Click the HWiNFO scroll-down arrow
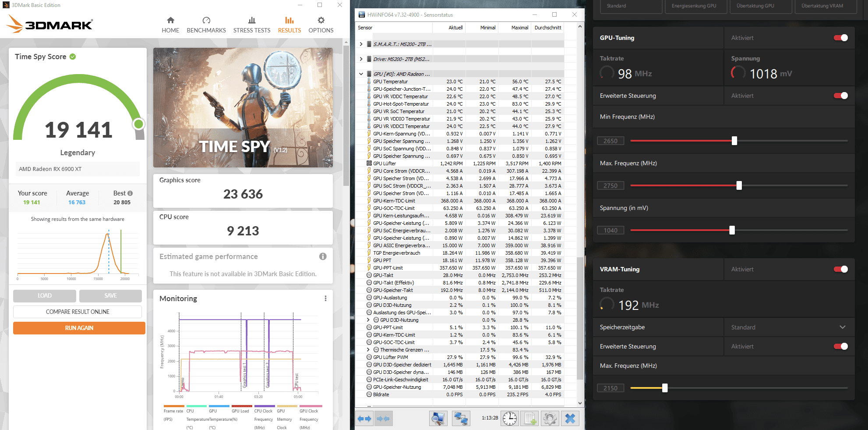 (x=580, y=403)
